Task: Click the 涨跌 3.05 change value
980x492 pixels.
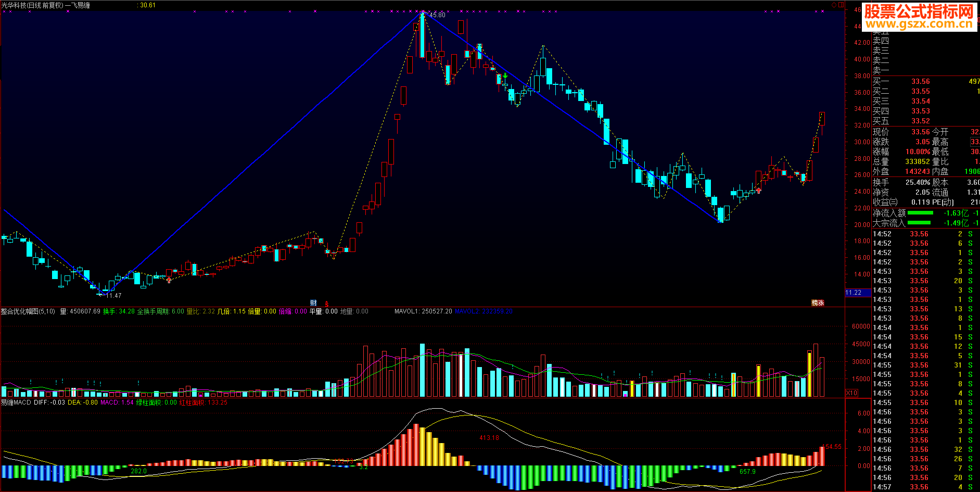Action: (923, 142)
